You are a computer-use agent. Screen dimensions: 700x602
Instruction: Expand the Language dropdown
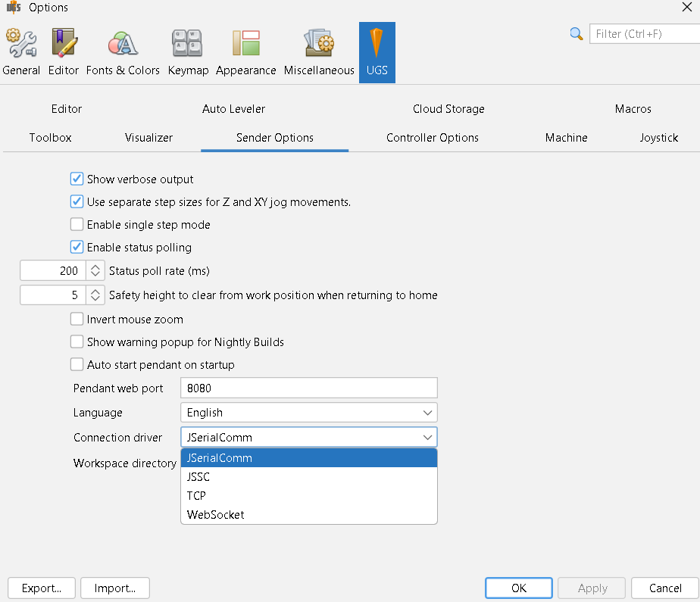pyautogui.click(x=309, y=413)
